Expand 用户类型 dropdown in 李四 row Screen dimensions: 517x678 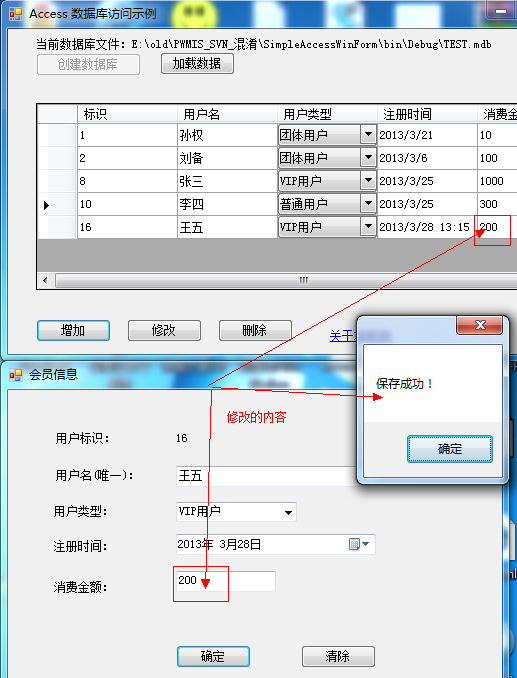368,204
